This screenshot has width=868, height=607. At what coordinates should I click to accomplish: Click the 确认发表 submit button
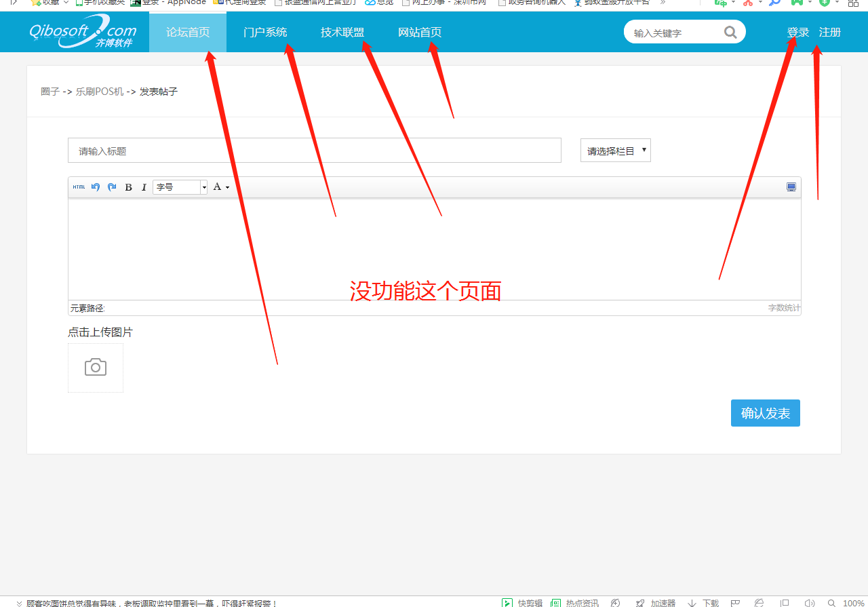click(765, 413)
